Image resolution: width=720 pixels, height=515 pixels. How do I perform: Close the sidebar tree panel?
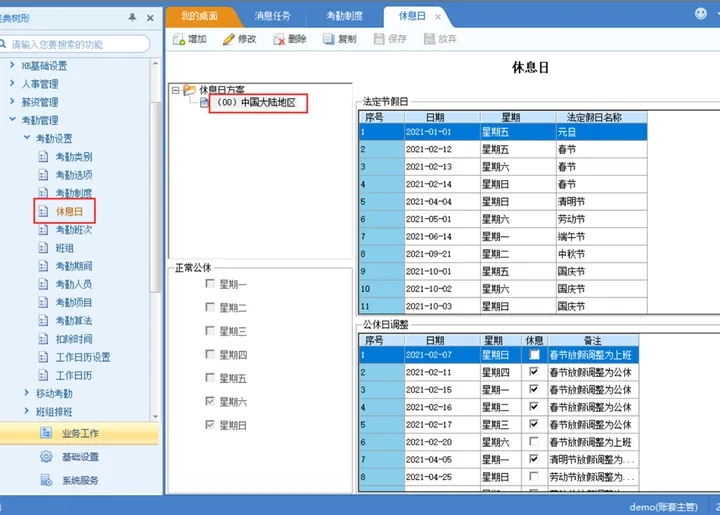(150, 18)
